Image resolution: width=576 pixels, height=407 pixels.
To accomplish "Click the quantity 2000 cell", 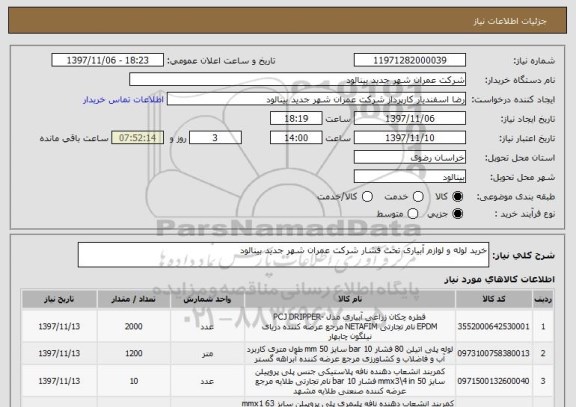I will 134,327.
